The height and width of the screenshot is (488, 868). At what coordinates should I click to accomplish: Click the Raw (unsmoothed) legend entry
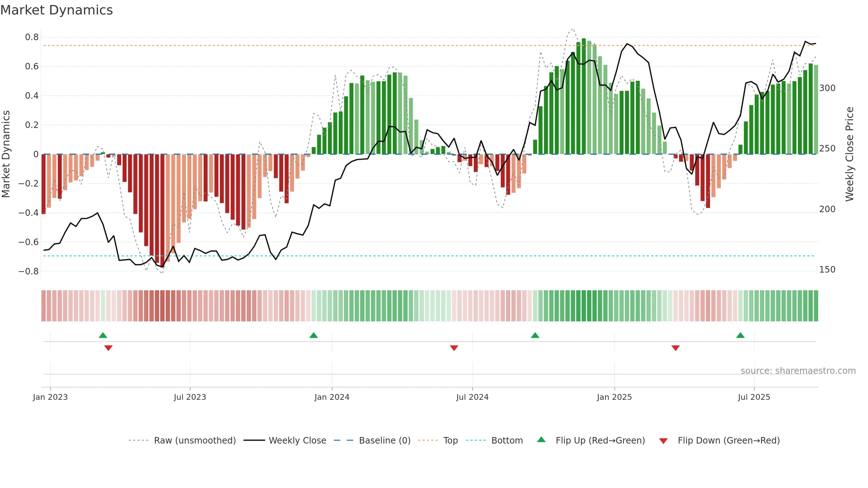tap(182, 440)
